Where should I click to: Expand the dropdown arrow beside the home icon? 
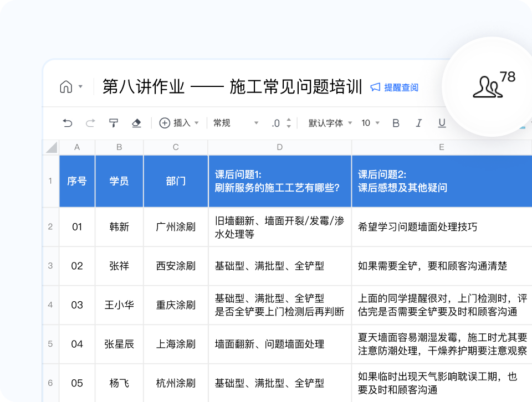(80, 87)
